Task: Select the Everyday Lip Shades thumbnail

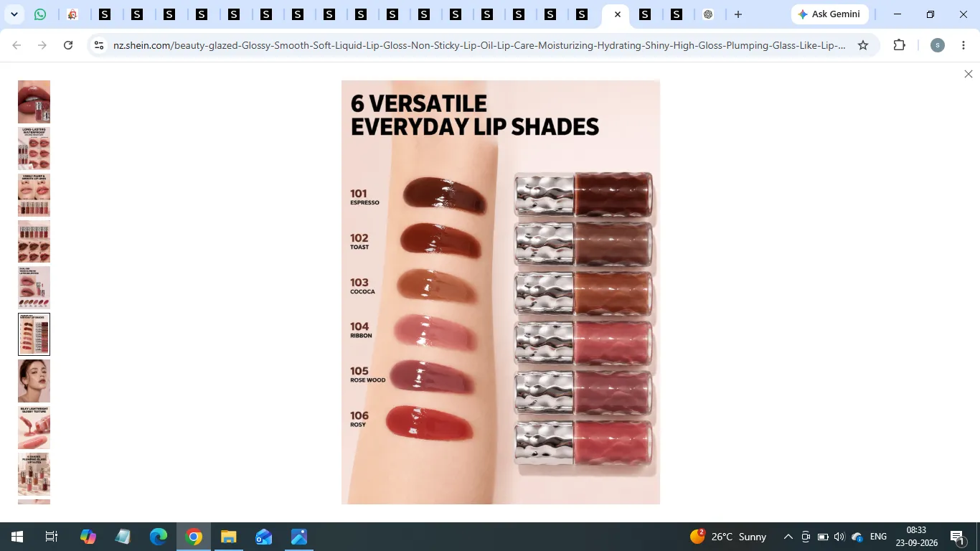Action: pyautogui.click(x=34, y=334)
